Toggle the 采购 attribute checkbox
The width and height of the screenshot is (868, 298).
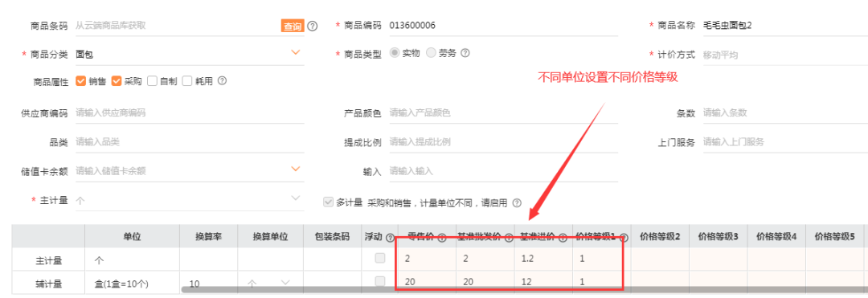[x=117, y=80]
